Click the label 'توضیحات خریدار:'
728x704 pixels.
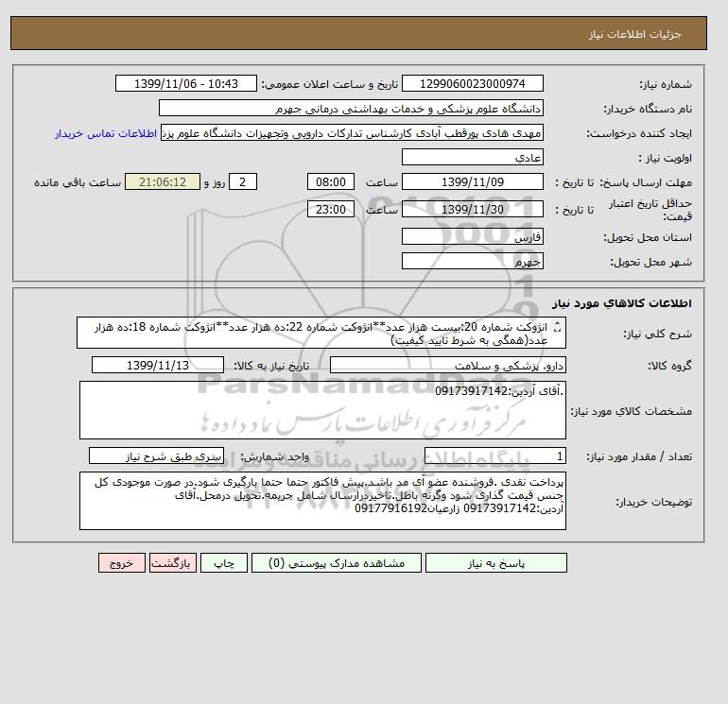(x=653, y=502)
